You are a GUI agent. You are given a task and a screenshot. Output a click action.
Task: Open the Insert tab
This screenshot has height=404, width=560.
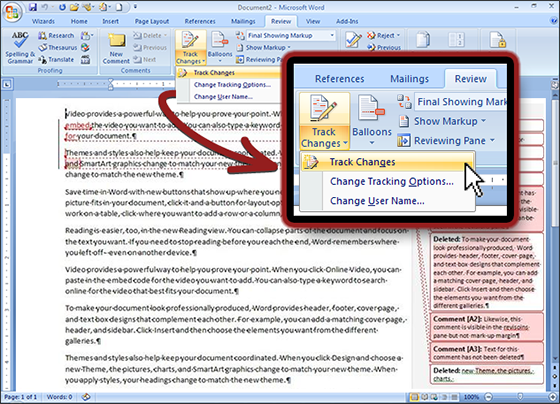point(110,21)
